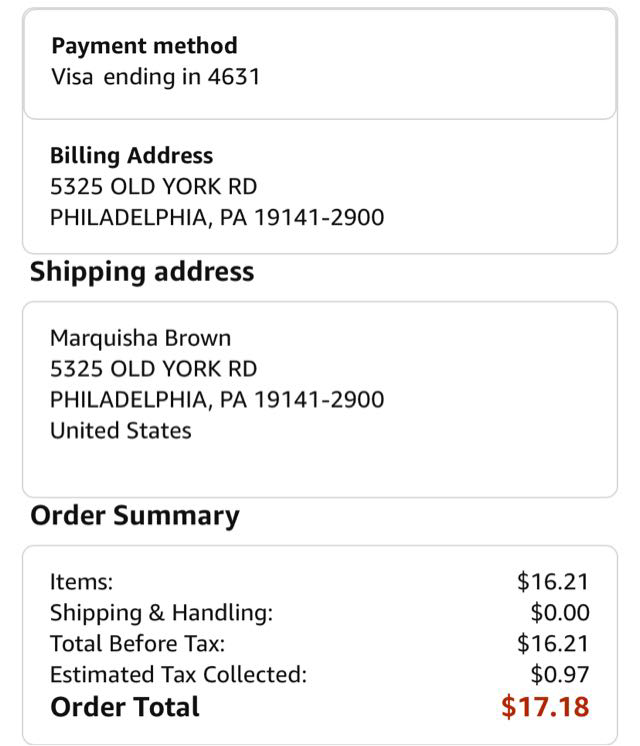The height and width of the screenshot is (746, 640).
Task: Click the Shipping address section heading
Action: coord(142,272)
